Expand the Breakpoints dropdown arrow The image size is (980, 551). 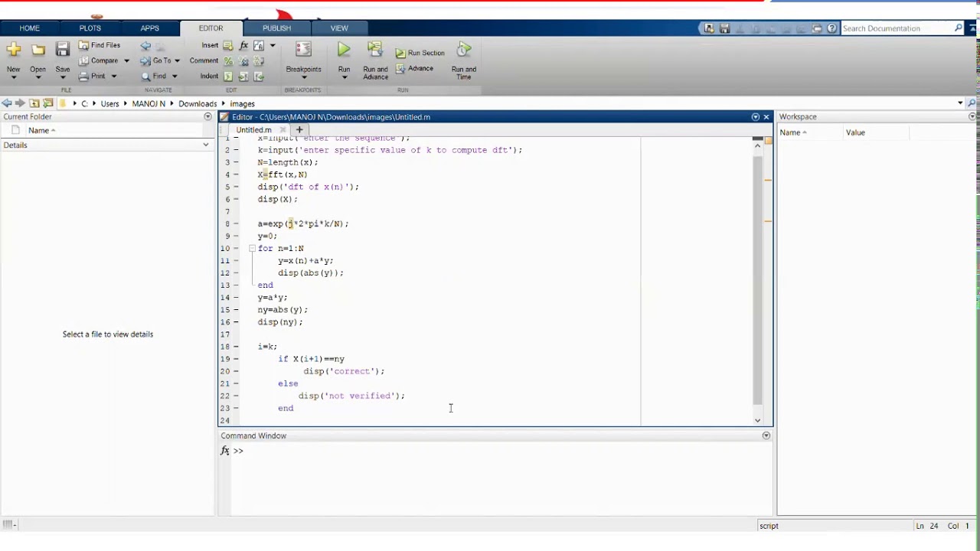303,77
